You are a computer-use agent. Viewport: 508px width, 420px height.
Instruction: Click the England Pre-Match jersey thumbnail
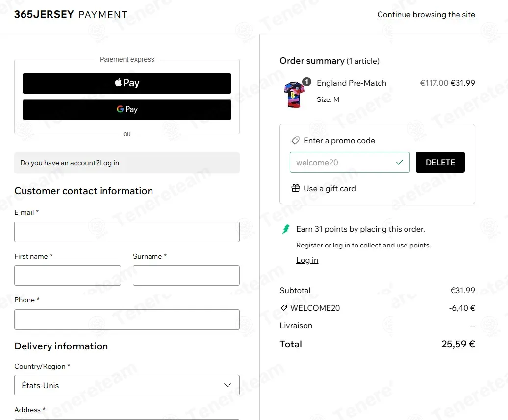point(294,95)
